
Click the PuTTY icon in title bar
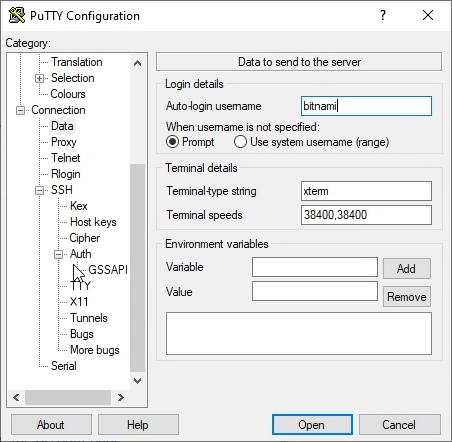(x=17, y=15)
